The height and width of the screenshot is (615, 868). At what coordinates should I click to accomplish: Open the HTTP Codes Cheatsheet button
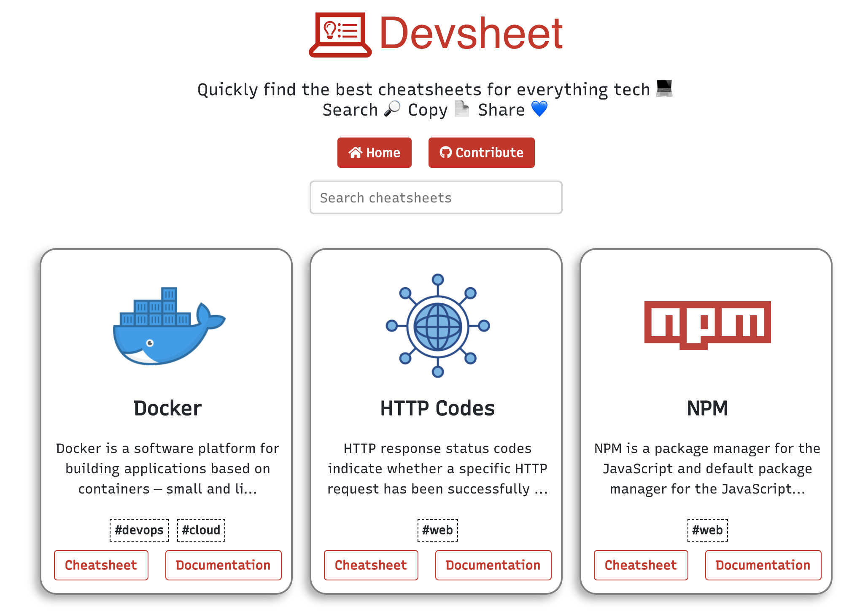tap(371, 565)
